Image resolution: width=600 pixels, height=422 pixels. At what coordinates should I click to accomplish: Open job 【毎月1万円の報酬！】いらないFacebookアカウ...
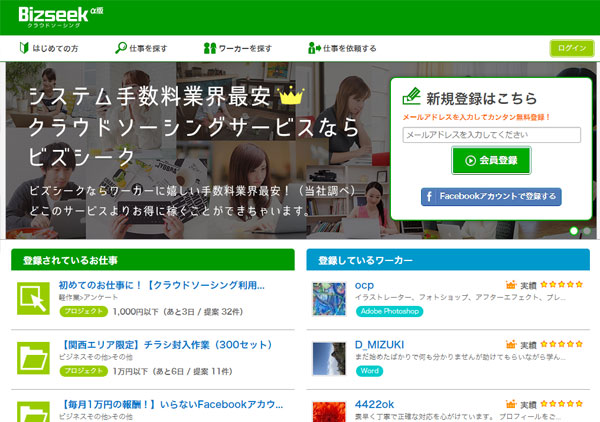coord(171,404)
